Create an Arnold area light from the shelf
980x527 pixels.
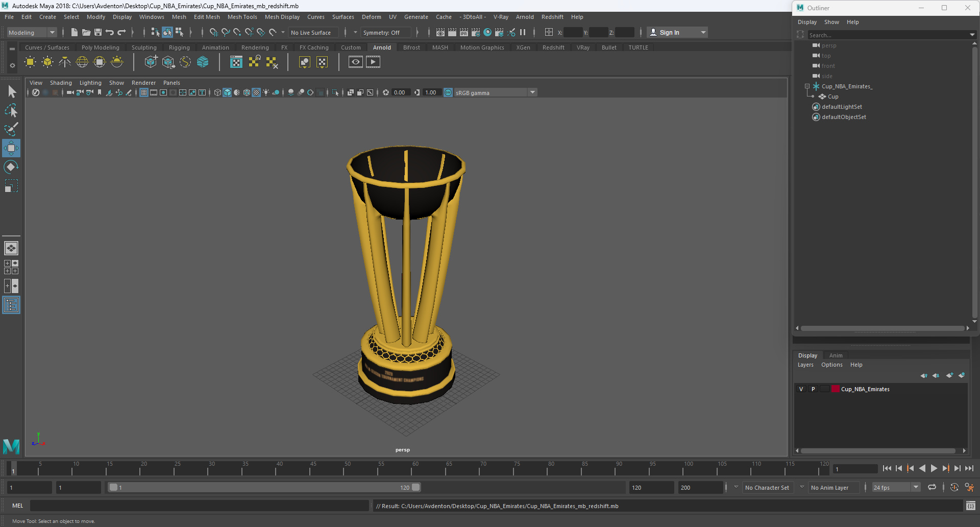coord(30,62)
